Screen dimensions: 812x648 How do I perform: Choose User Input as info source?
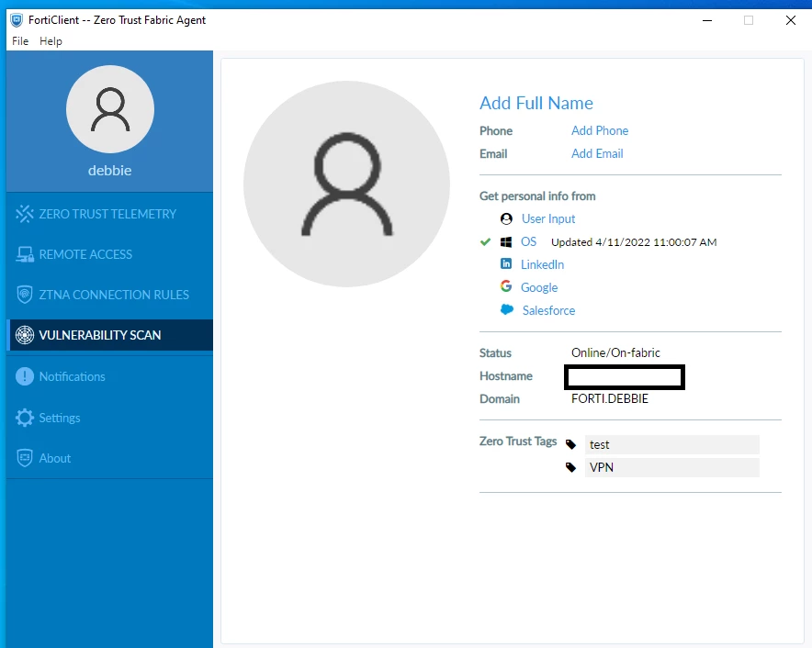click(548, 219)
